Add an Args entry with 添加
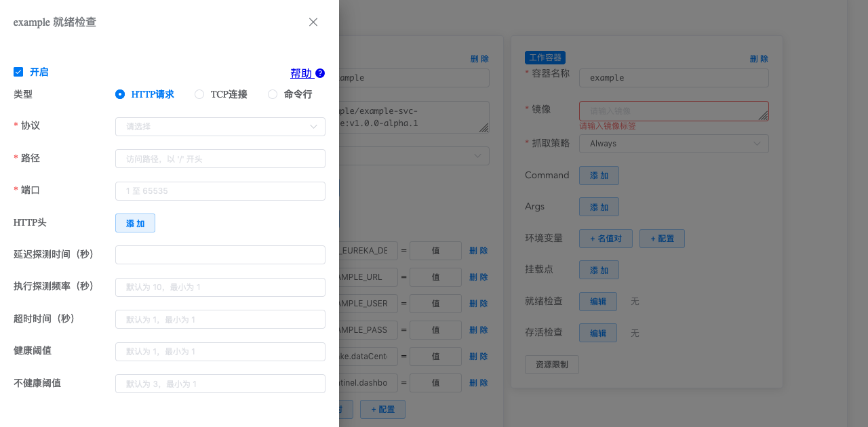Viewport: 868px width, 427px height. (599, 207)
